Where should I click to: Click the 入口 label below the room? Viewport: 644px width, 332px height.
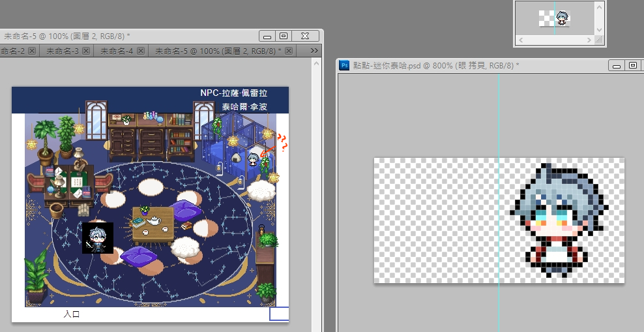[72, 314]
